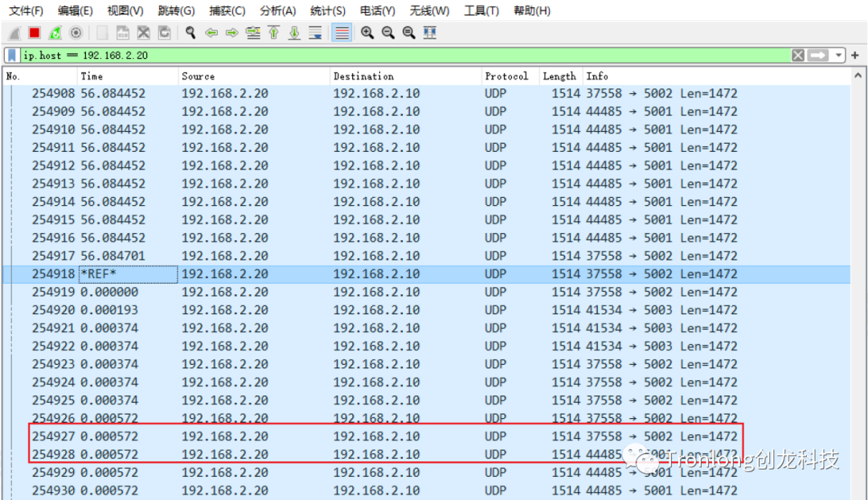Jump to last packet icon
The height and width of the screenshot is (500, 868).
coord(294,33)
